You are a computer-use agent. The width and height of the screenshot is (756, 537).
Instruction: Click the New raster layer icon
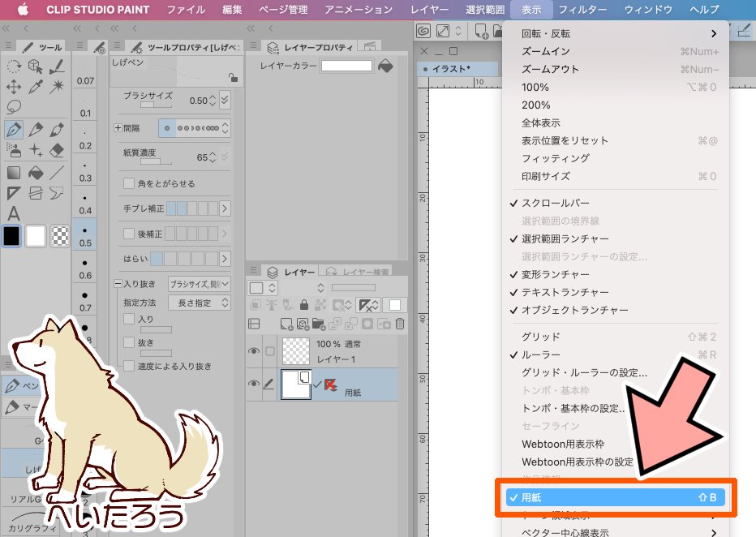tap(286, 324)
